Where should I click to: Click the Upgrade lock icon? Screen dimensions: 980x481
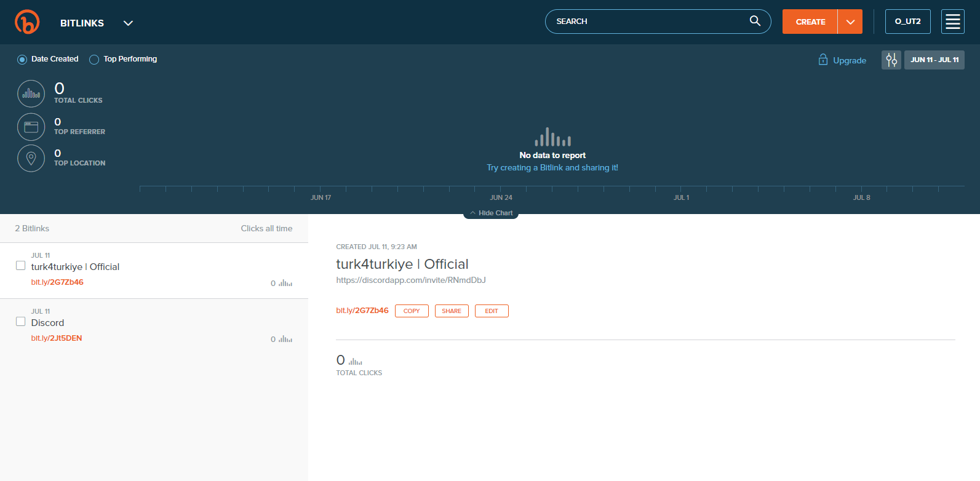click(823, 60)
